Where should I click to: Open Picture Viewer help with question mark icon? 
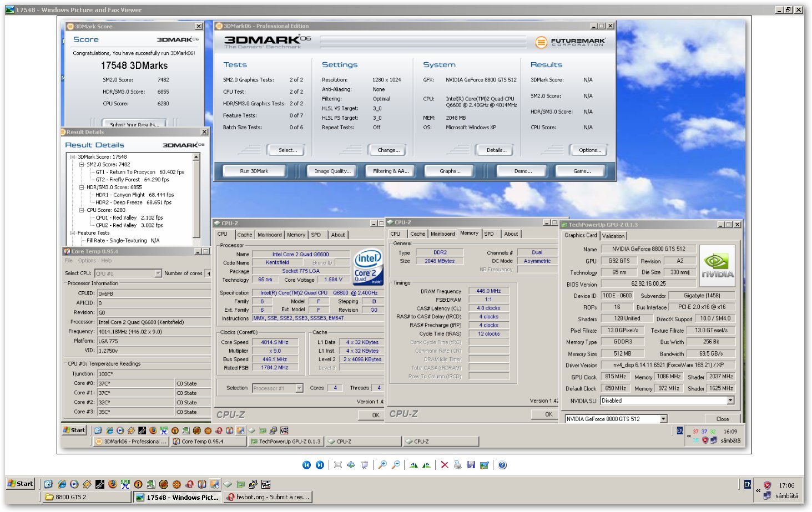point(502,465)
